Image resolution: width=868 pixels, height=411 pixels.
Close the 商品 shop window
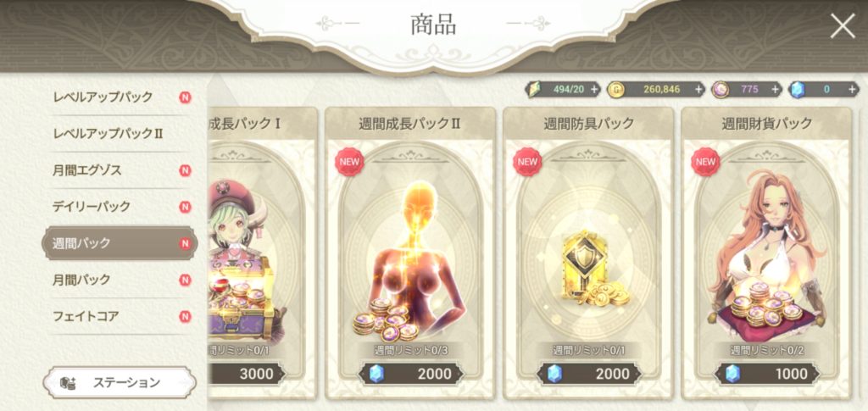[843, 25]
